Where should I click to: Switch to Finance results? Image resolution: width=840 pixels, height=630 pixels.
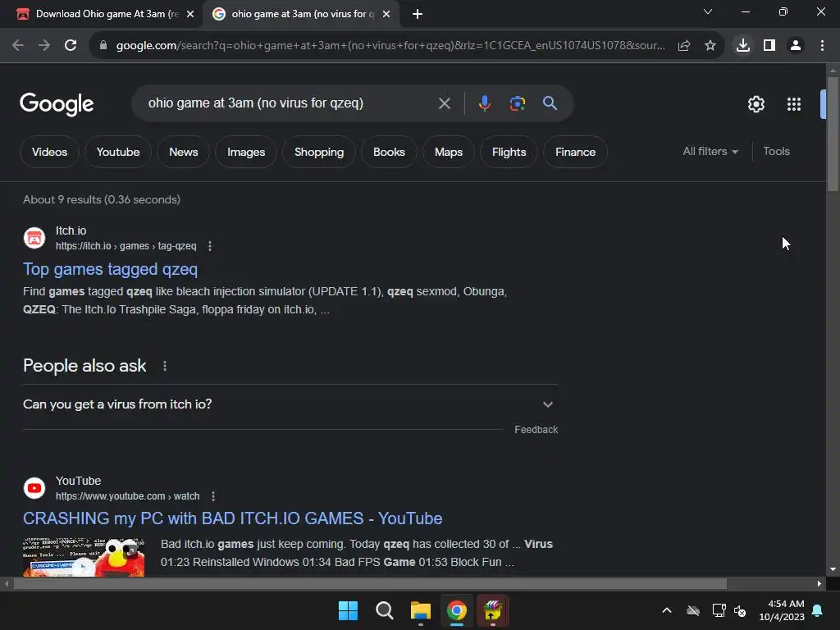click(575, 152)
